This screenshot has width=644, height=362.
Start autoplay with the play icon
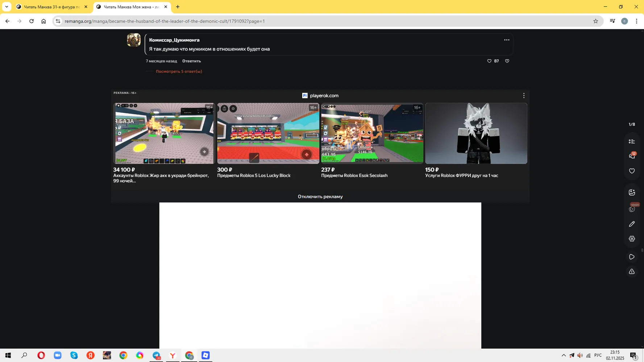tap(632, 257)
